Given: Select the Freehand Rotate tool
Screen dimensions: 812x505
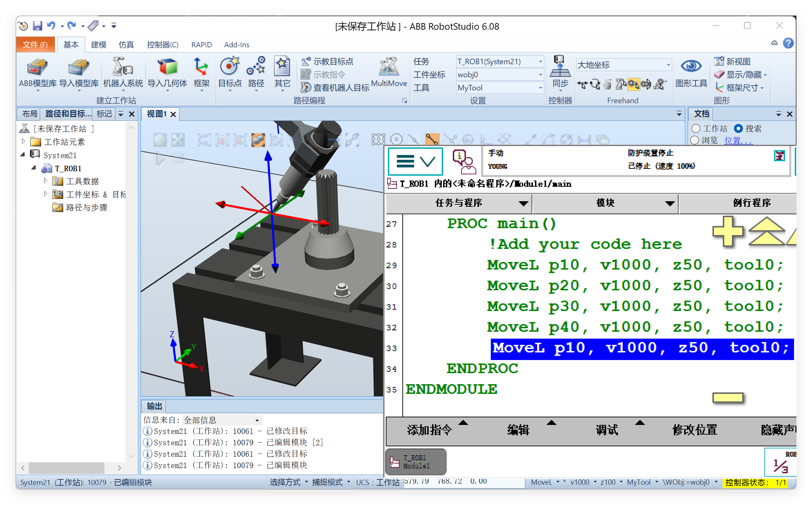Looking at the screenshot, I should click(x=595, y=84).
